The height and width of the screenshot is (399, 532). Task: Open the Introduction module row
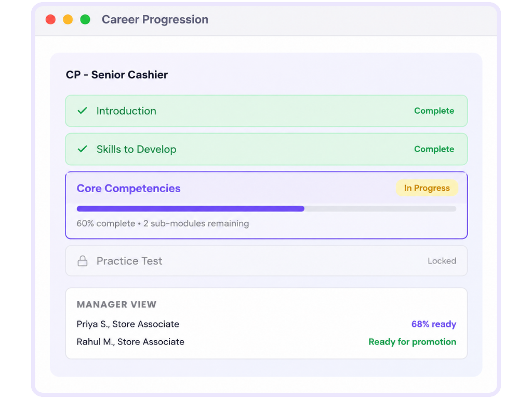click(267, 111)
